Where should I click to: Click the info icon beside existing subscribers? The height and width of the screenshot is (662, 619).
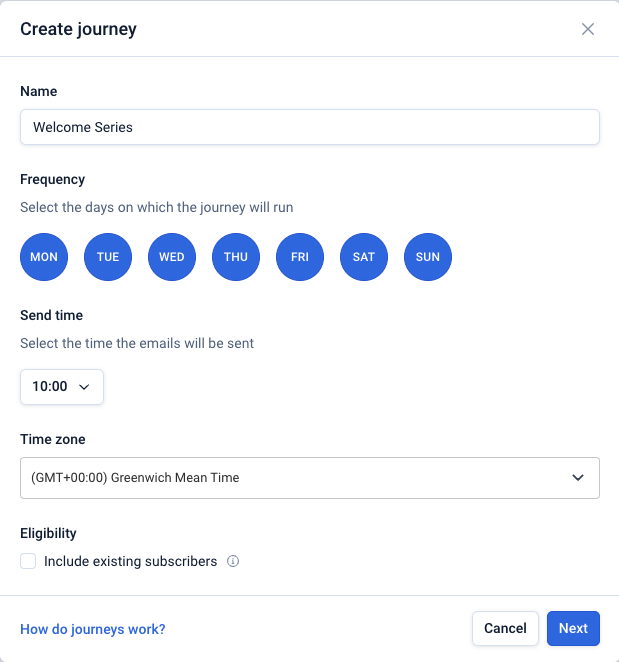[233, 562]
